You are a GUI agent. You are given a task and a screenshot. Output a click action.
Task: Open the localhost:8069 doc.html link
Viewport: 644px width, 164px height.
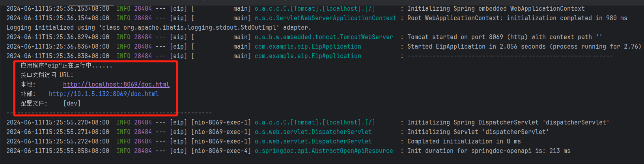click(x=116, y=85)
